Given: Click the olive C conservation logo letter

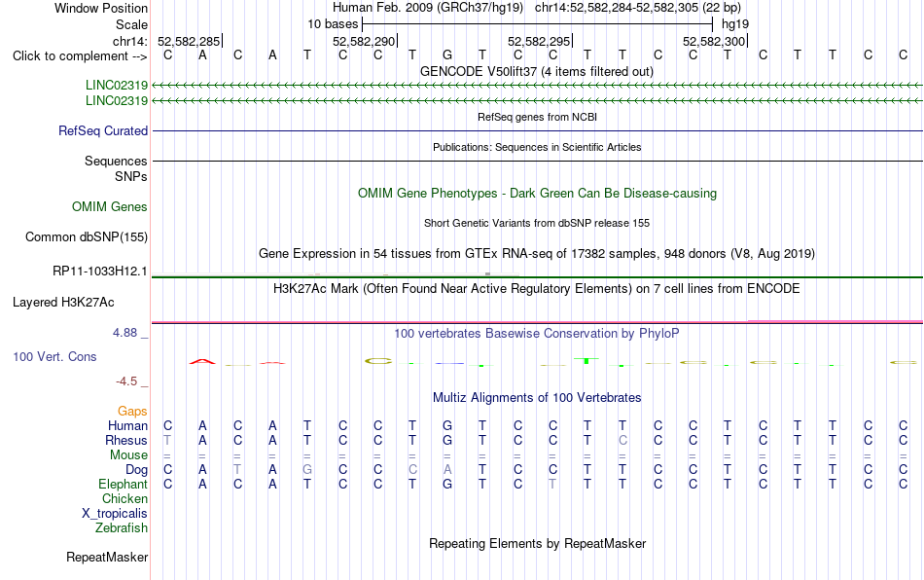Looking at the screenshot, I should click(x=378, y=361).
